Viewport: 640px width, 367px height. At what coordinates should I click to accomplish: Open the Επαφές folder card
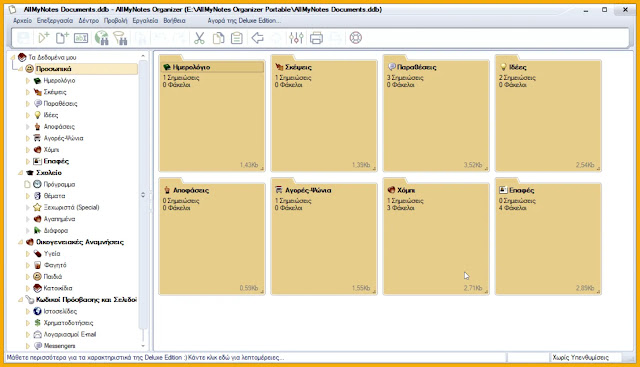point(548,236)
